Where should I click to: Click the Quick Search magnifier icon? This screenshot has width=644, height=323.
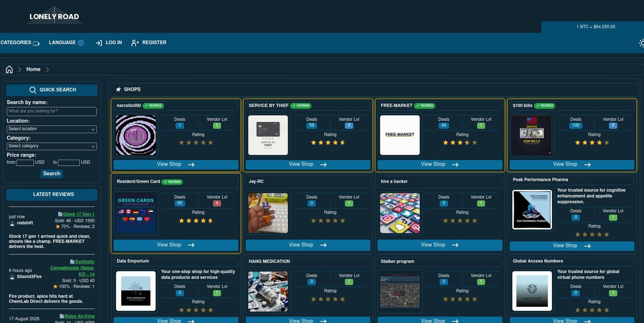coord(33,90)
